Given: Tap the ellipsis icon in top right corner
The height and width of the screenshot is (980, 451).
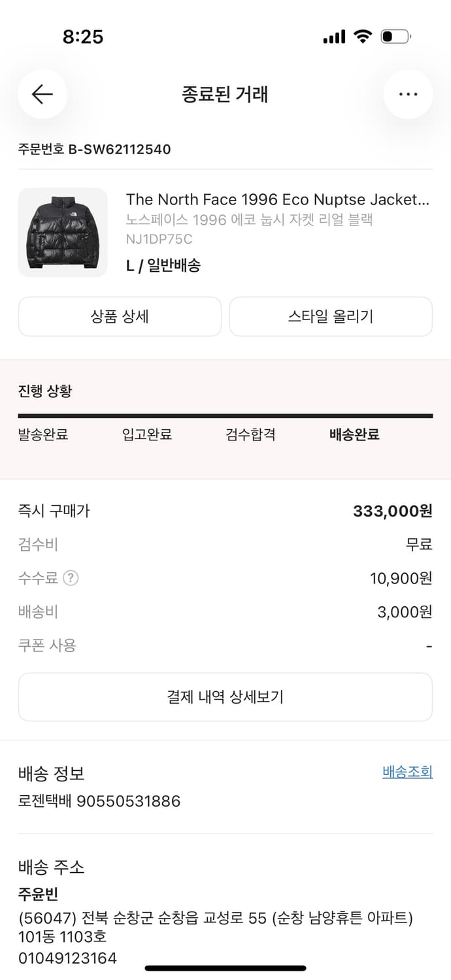Looking at the screenshot, I should 408,94.
